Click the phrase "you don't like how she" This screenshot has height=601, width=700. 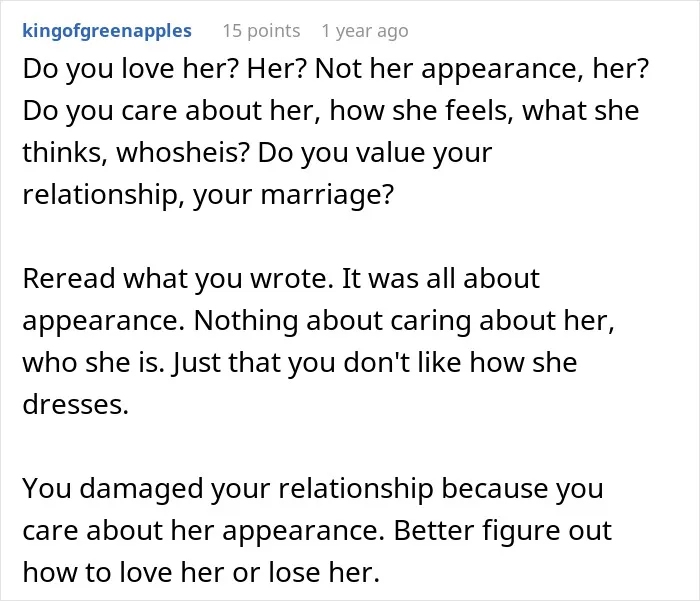point(432,362)
